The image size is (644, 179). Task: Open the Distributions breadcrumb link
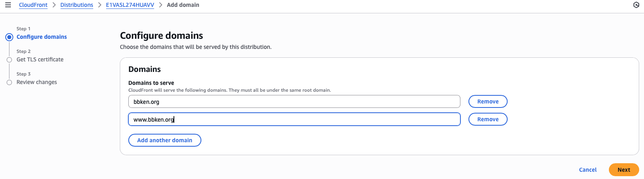point(77,5)
